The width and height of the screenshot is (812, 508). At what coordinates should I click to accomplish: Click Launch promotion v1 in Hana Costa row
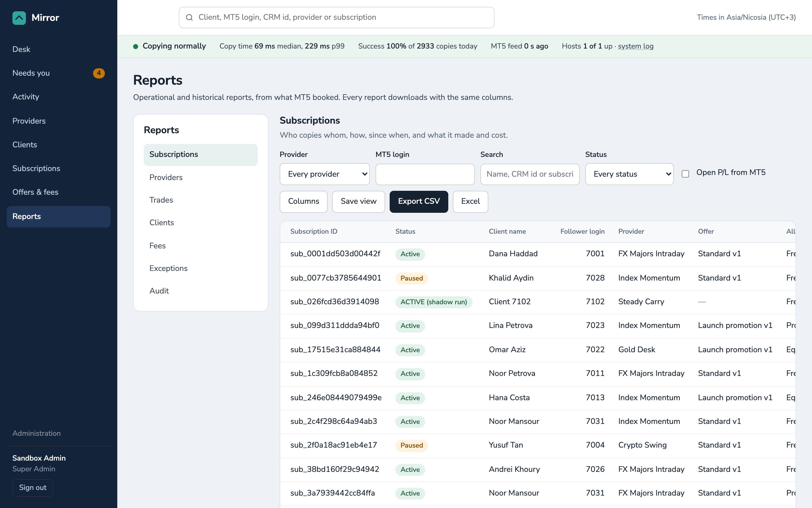click(735, 398)
